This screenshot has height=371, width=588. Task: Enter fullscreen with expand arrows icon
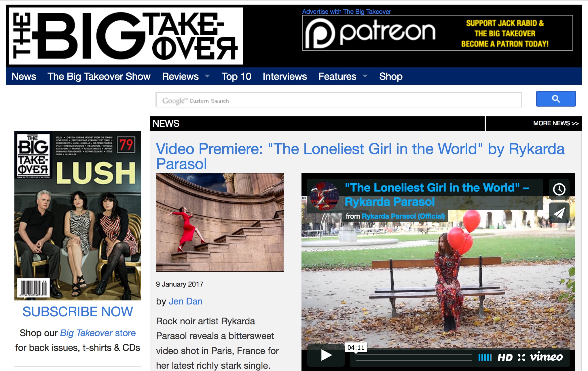pyautogui.click(x=521, y=357)
